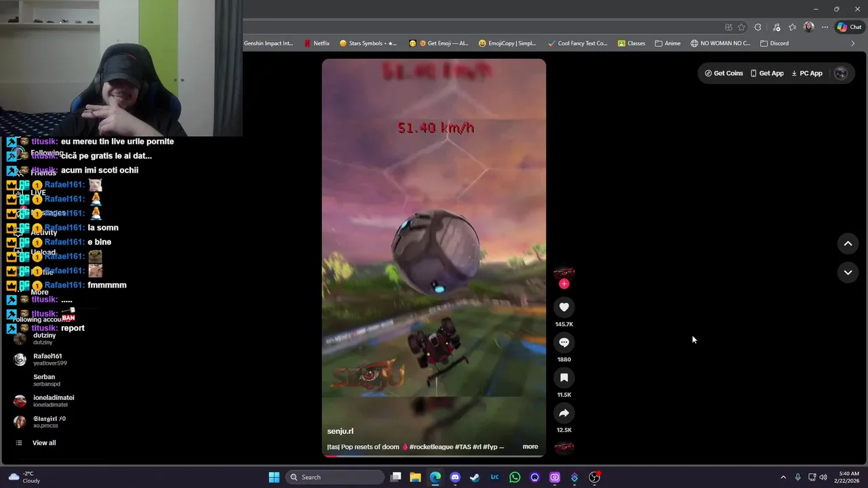868x488 pixels.
Task: Open the Netflix bookmark
Action: [317, 43]
